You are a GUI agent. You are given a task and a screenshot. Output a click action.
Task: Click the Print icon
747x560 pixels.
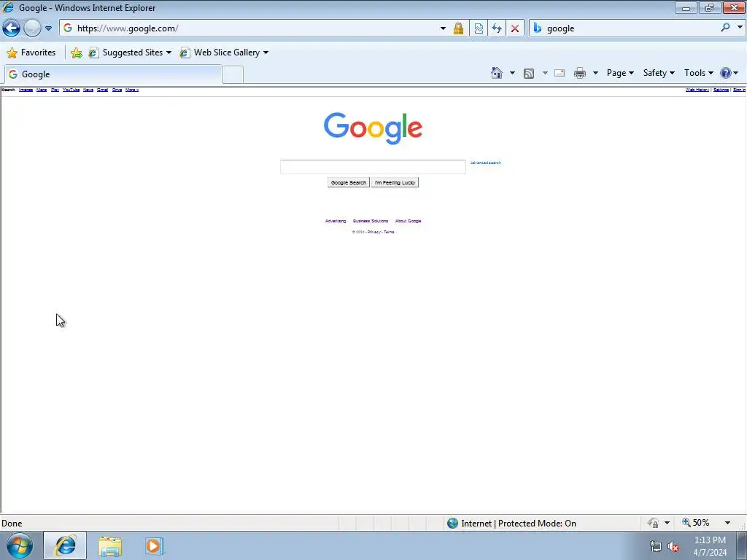[x=580, y=73]
